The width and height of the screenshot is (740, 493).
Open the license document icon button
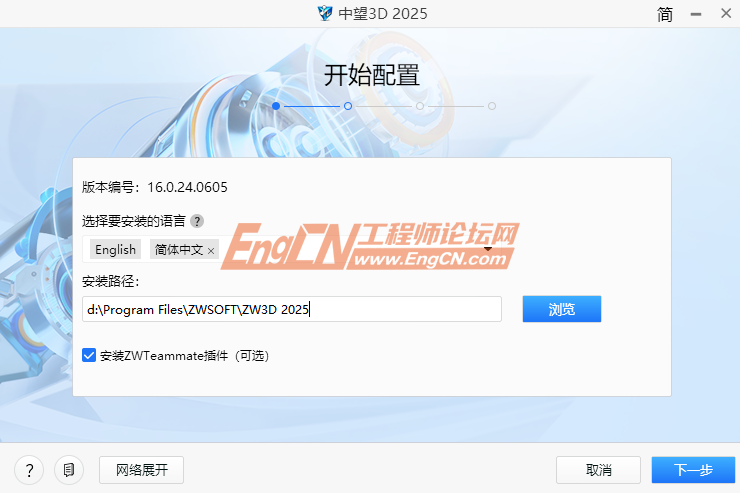[68, 469]
